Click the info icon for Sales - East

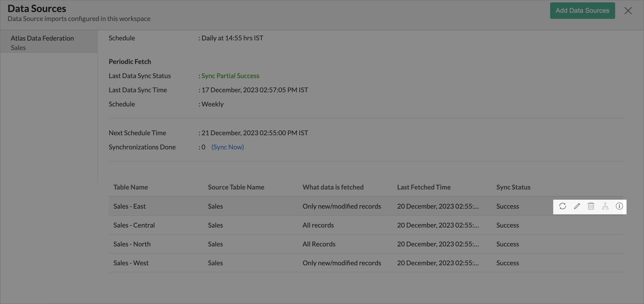[619, 206]
